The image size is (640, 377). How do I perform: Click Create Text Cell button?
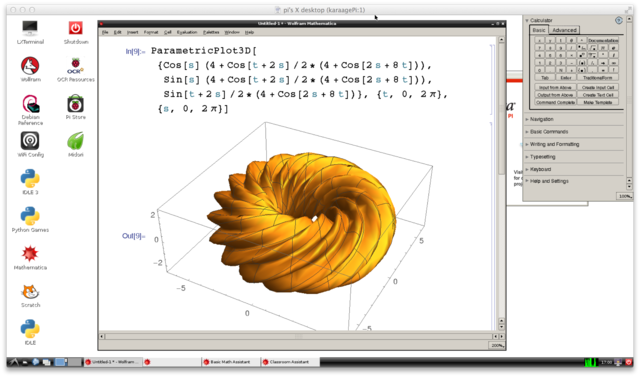[598, 95]
